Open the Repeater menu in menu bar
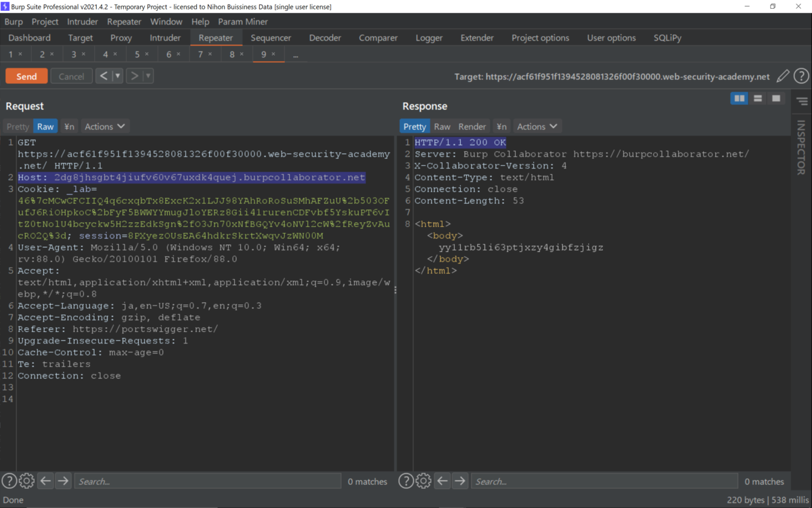Viewport: 812px width, 508px height. coord(124,22)
